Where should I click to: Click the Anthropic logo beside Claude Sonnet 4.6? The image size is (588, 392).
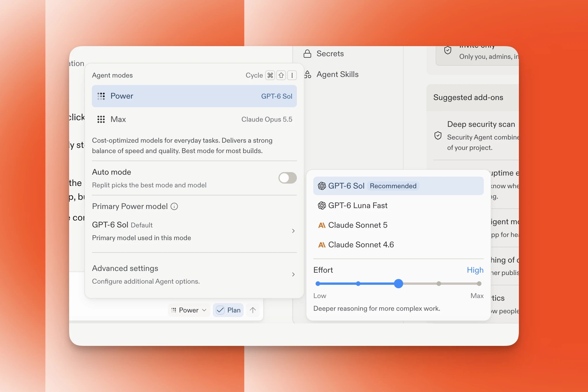322,245
